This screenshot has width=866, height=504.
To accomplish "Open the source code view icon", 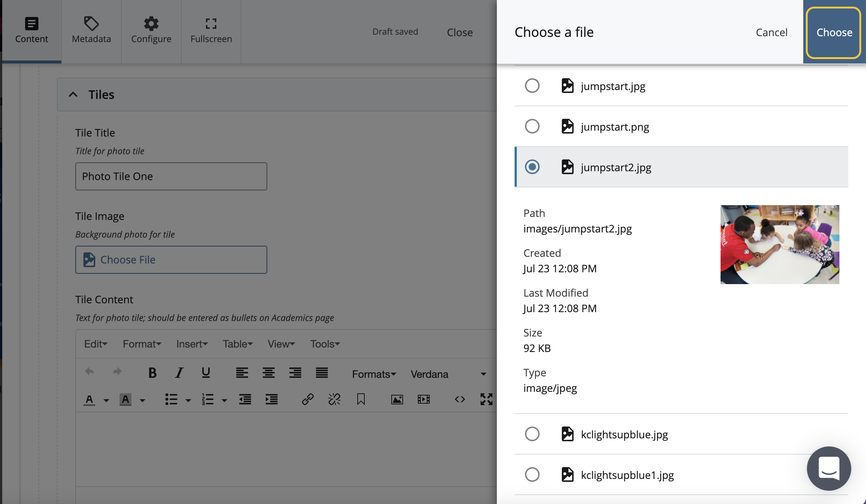I will [460, 400].
